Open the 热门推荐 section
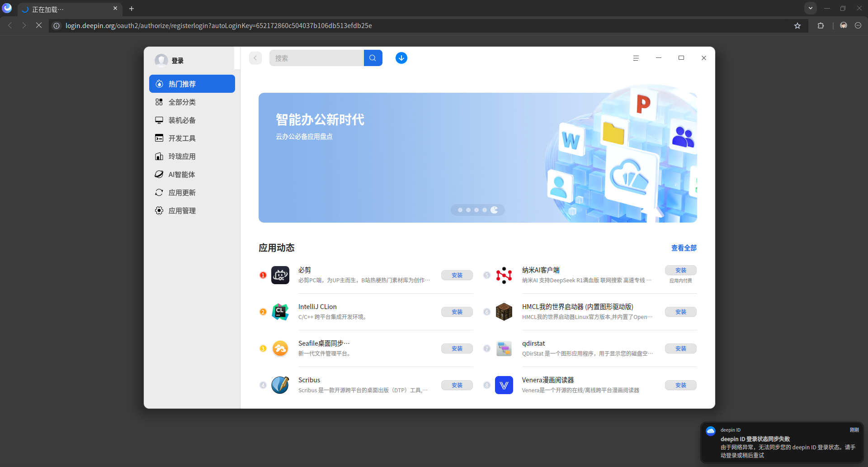Screen dimensions: 868x467 click(192, 84)
